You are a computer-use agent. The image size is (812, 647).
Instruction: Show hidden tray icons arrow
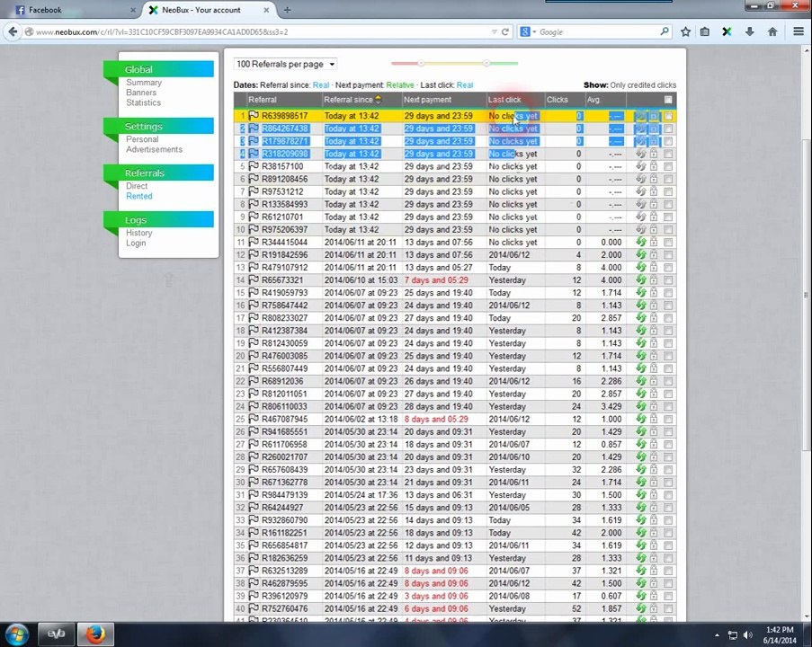click(717, 634)
